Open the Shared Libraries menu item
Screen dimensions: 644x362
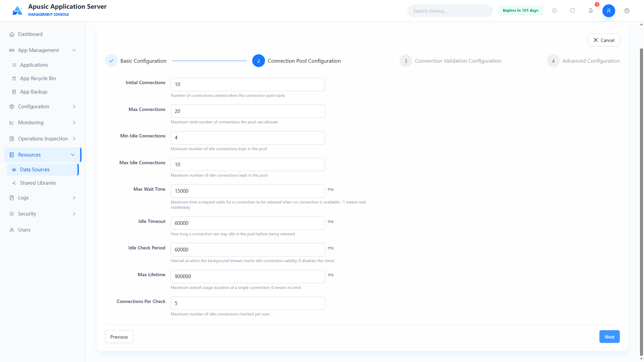pyautogui.click(x=43, y=183)
